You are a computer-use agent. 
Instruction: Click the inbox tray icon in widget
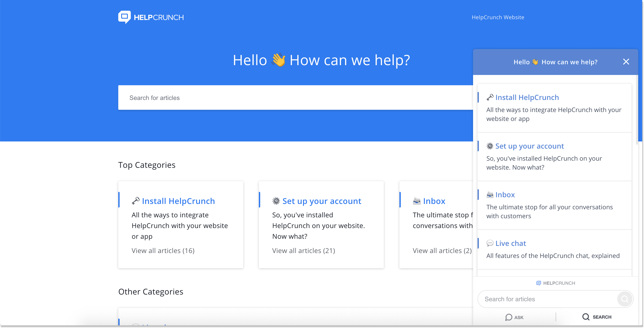[490, 195]
